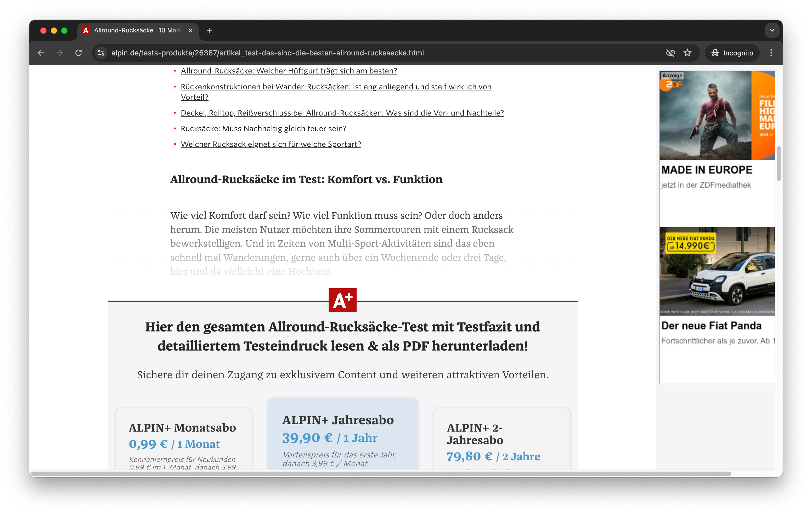
Task: Click the privacy eye icon in toolbar
Action: [x=670, y=53]
